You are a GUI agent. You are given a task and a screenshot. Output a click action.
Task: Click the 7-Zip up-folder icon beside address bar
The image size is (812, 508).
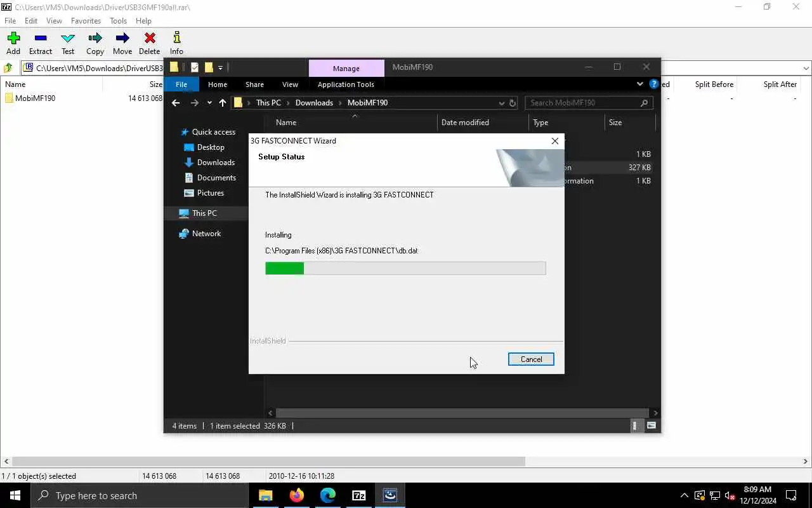[x=8, y=68]
